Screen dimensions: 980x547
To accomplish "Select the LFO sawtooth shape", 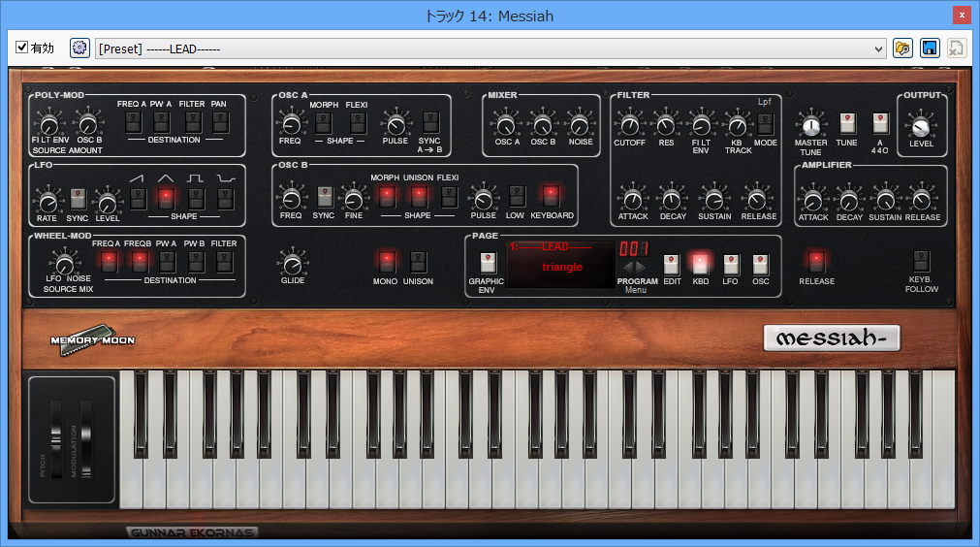I will pos(138,198).
